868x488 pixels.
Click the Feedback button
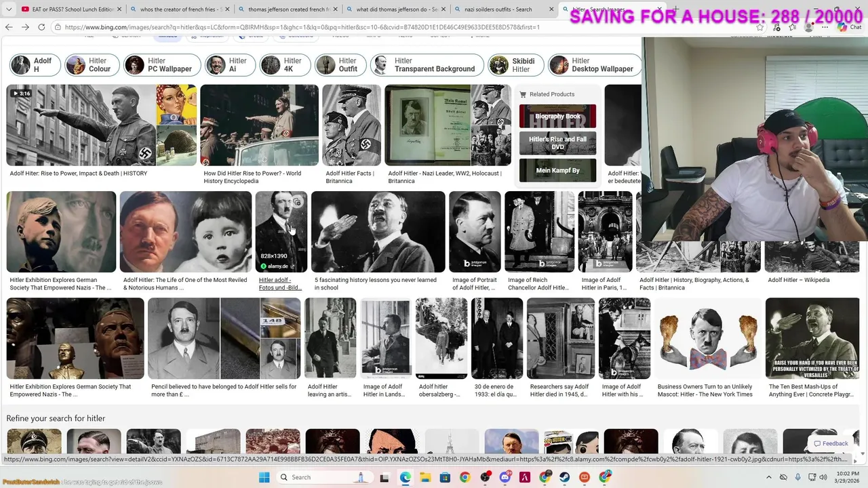click(x=831, y=443)
